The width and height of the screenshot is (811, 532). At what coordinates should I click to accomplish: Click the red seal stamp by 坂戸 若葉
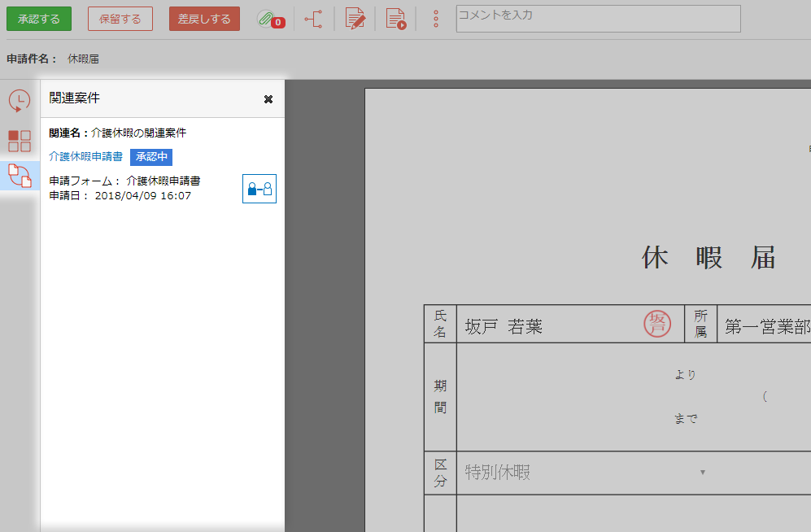657,325
